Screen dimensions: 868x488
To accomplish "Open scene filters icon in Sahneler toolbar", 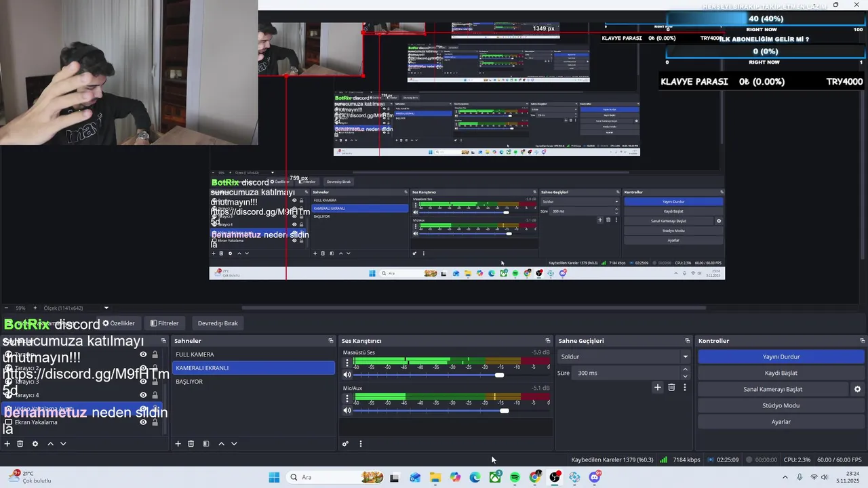I will (x=206, y=444).
